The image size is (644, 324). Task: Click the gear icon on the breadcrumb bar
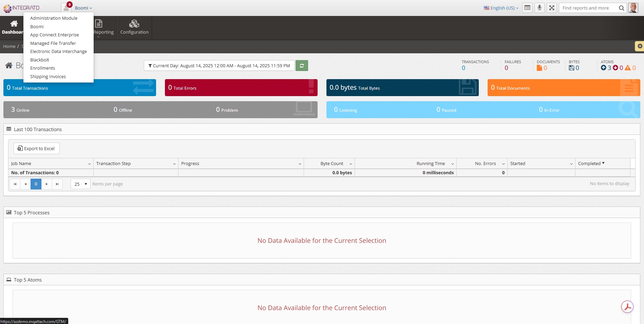[x=640, y=46]
